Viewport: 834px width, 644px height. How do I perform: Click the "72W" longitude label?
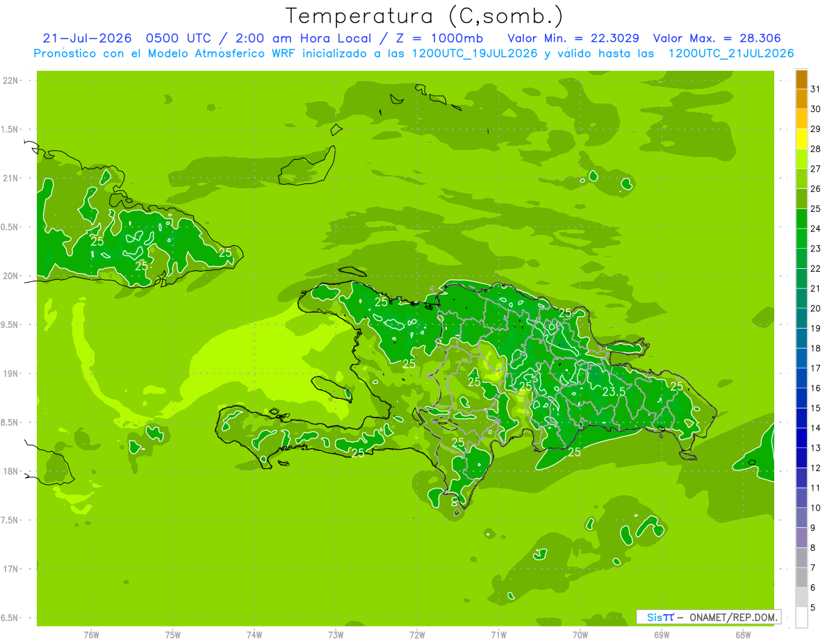tap(417, 634)
